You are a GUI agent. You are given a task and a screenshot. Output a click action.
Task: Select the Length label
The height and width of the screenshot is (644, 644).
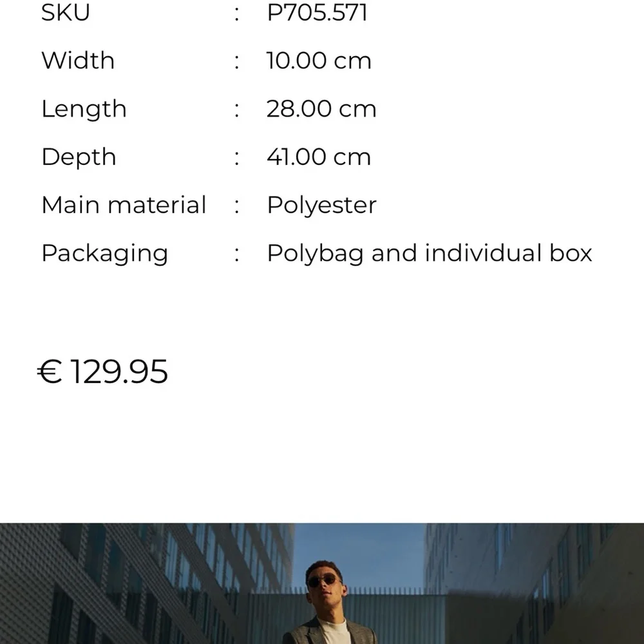pyautogui.click(x=84, y=109)
